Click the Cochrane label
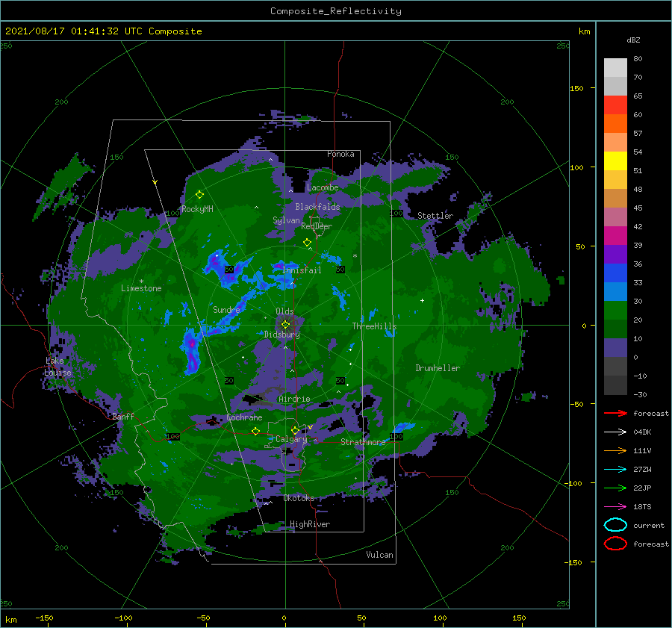 [244, 417]
